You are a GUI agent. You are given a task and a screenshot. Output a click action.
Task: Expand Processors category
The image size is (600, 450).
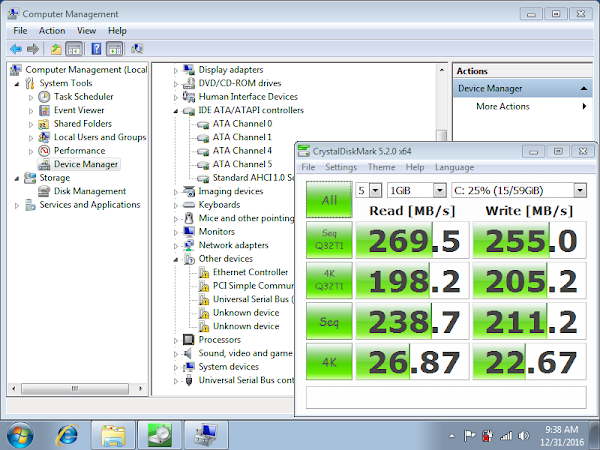[x=176, y=340]
